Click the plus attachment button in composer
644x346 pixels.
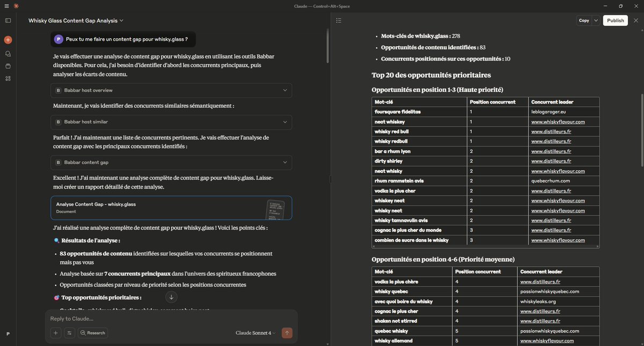[56, 333]
